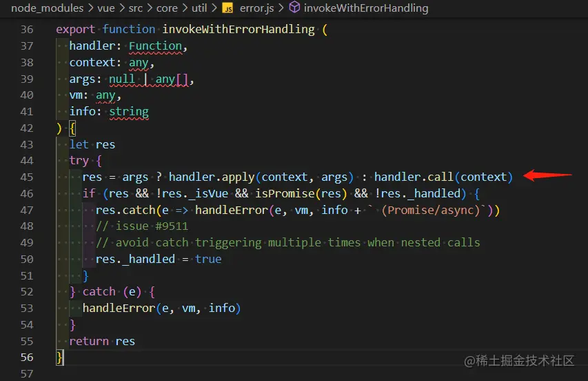Image resolution: width=588 pixels, height=381 pixels.
Task: Click line number 56 in gutter
Action: pyautogui.click(x=27, y=357)
